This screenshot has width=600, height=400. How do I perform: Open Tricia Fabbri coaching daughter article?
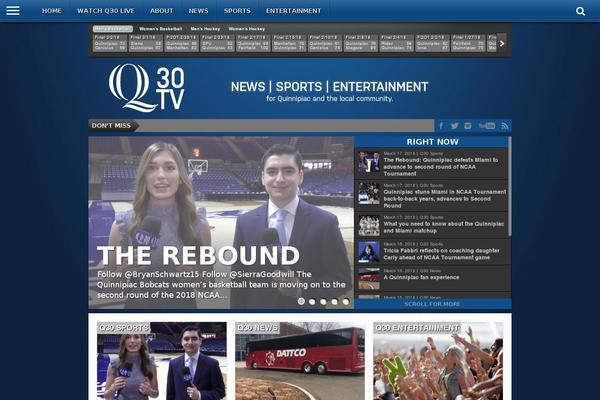(441, 254)
